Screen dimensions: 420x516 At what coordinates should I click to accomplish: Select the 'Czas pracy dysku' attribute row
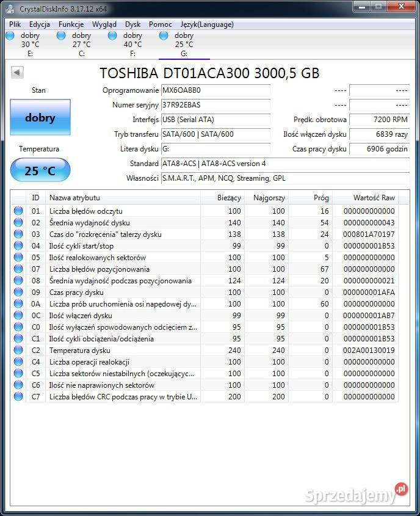(122, 293)
